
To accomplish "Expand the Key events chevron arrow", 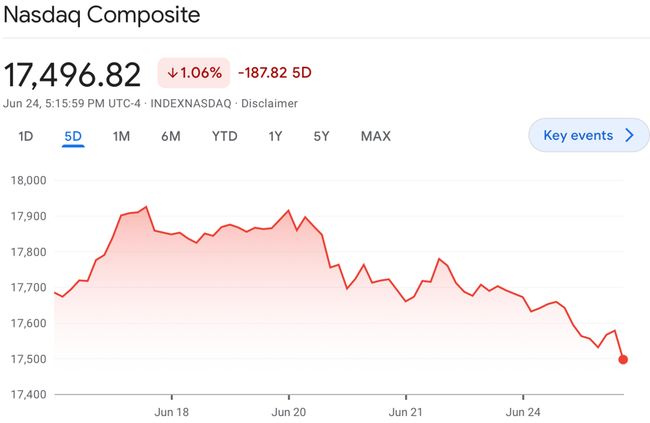I will tap(629, 136).
